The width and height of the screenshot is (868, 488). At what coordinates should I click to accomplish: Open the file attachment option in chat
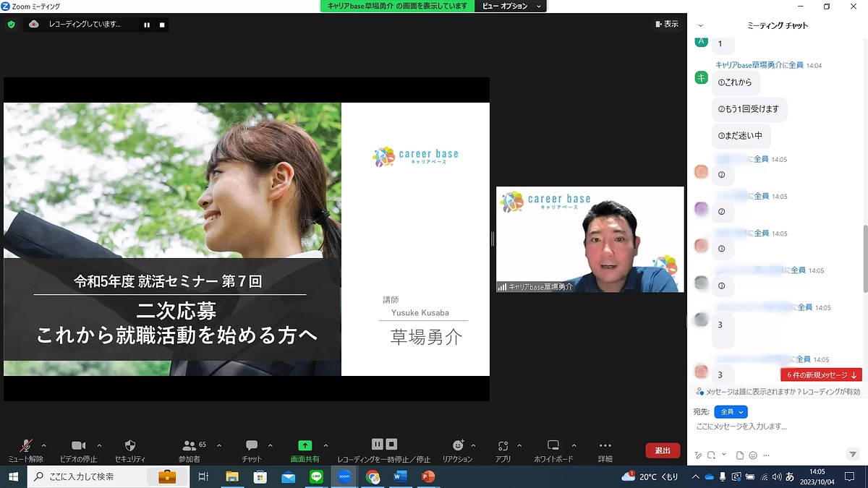[739, 455]
